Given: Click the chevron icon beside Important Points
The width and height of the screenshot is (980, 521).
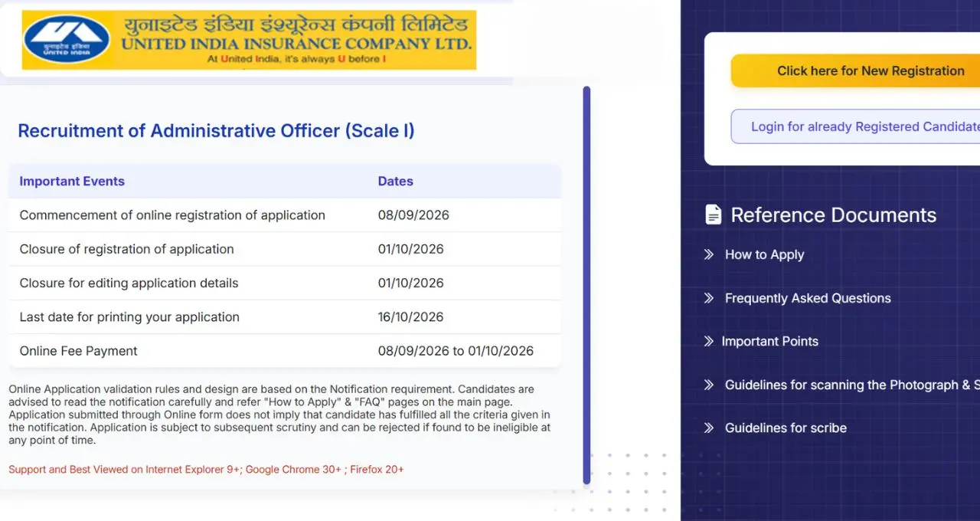Looking at the screenshot, I should [x=709, y=341].
